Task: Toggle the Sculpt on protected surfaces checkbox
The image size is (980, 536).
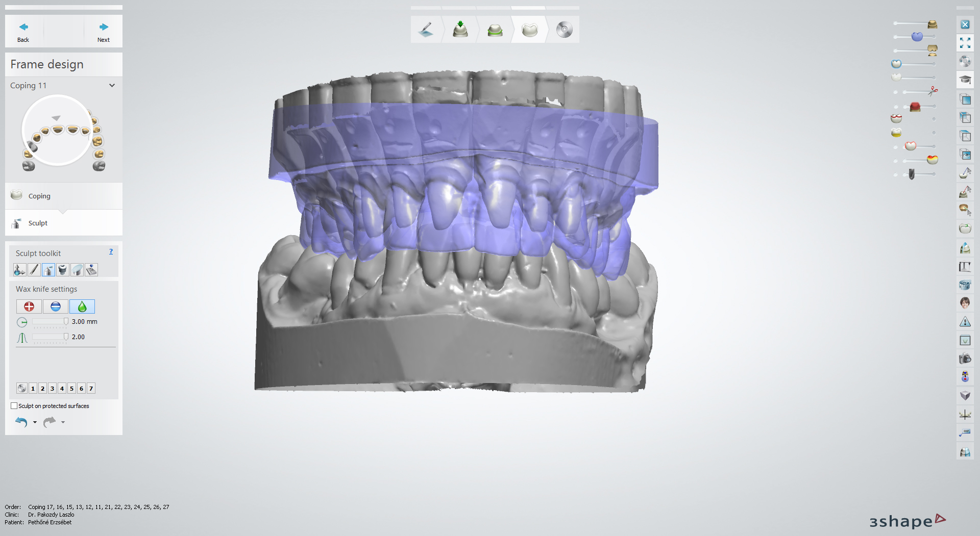Action: tap(14, 405)
